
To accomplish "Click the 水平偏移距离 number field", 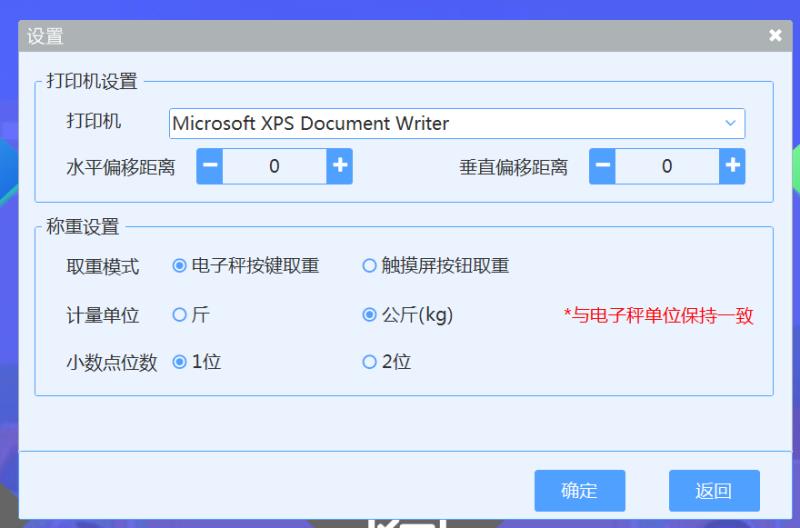I will 275,166.
